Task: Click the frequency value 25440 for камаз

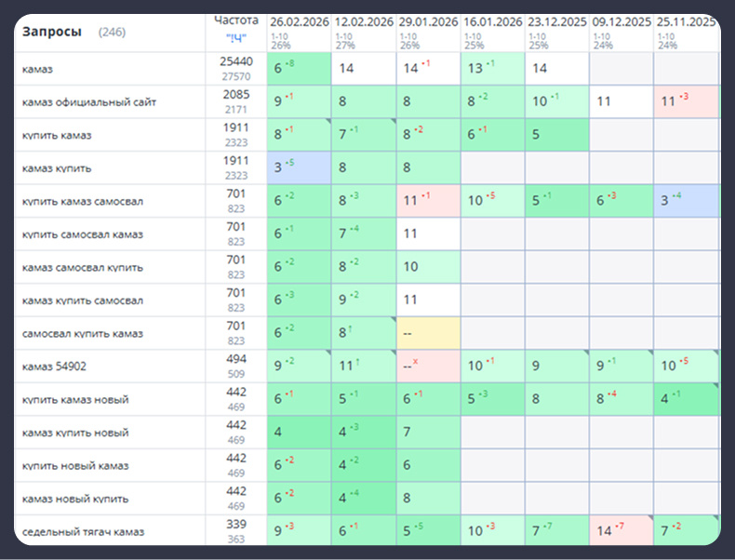Action: pos(236,61)
